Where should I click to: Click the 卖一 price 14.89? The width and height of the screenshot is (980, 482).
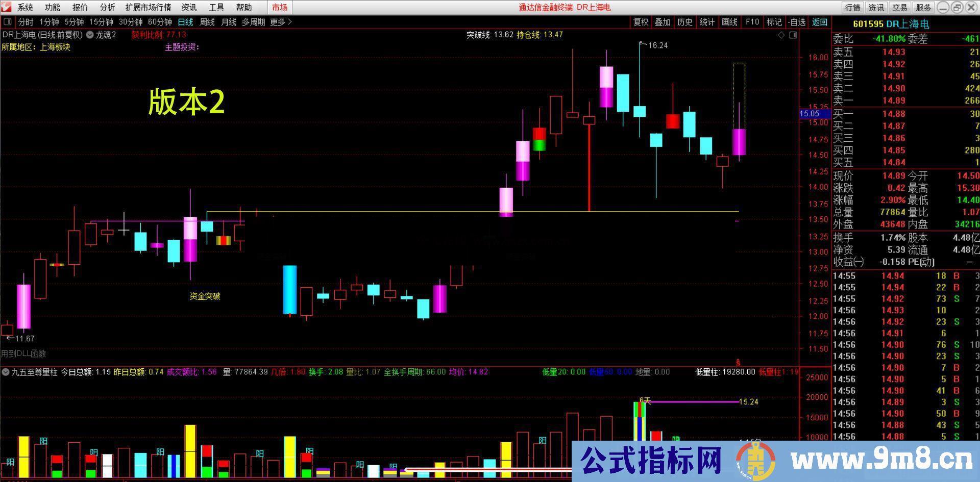[894, 100]
